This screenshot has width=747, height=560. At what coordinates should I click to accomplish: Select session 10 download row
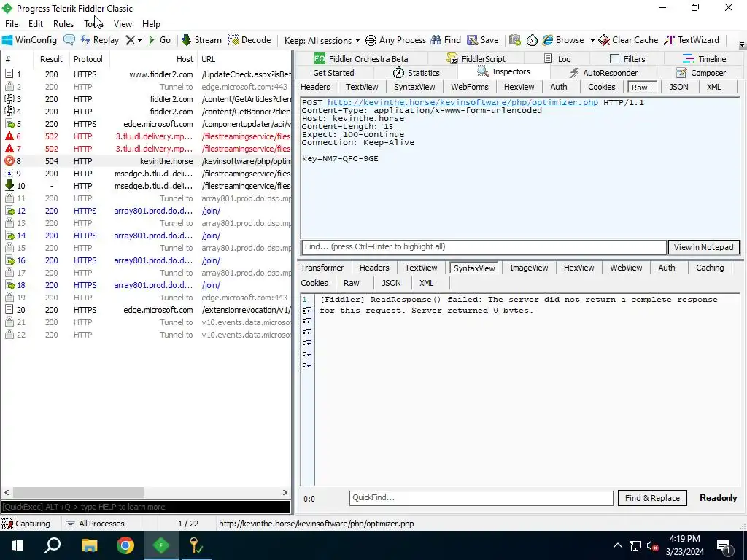(146, 186)
